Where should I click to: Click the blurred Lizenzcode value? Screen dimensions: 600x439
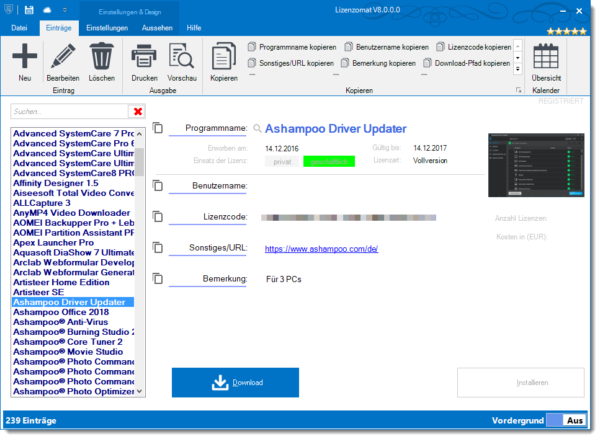(x=349, y=218)
